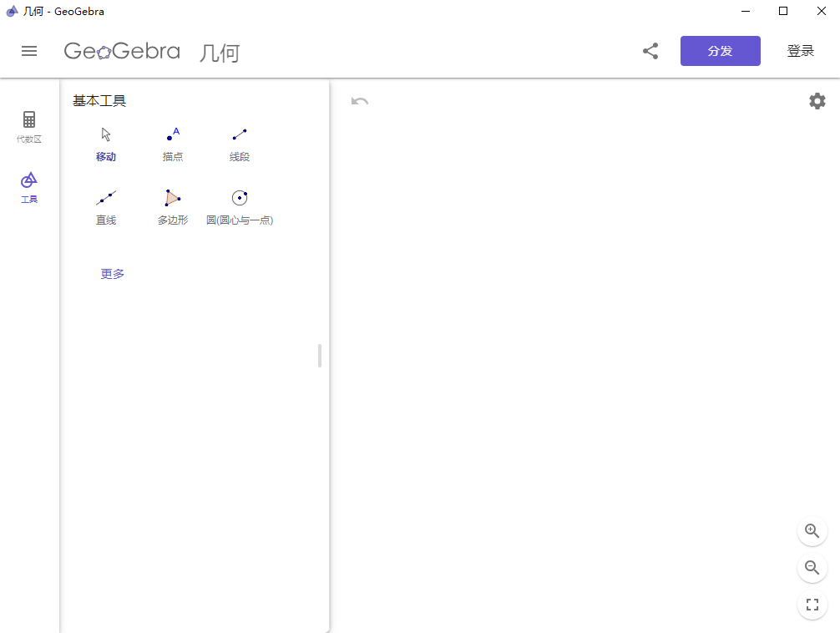The image size is (840, 633).
Task: Click the 分发 publish button
Action: (x=720, y=51)
